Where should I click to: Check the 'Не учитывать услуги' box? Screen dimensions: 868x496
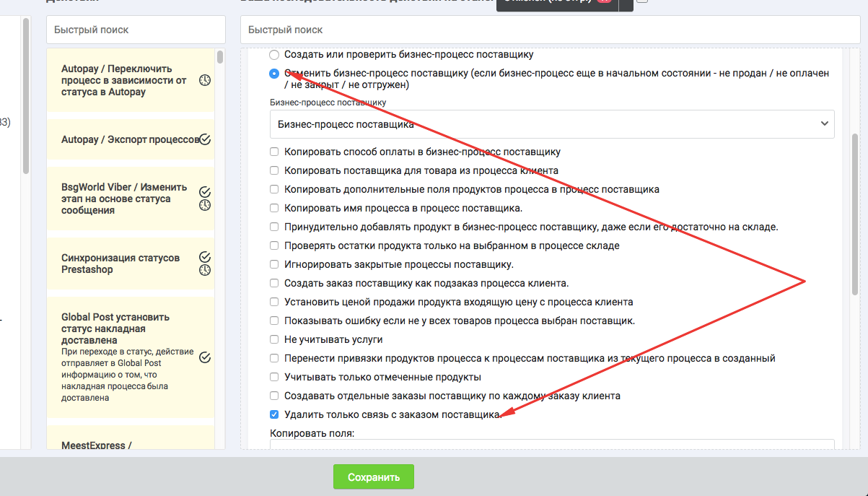click(274, 339)
